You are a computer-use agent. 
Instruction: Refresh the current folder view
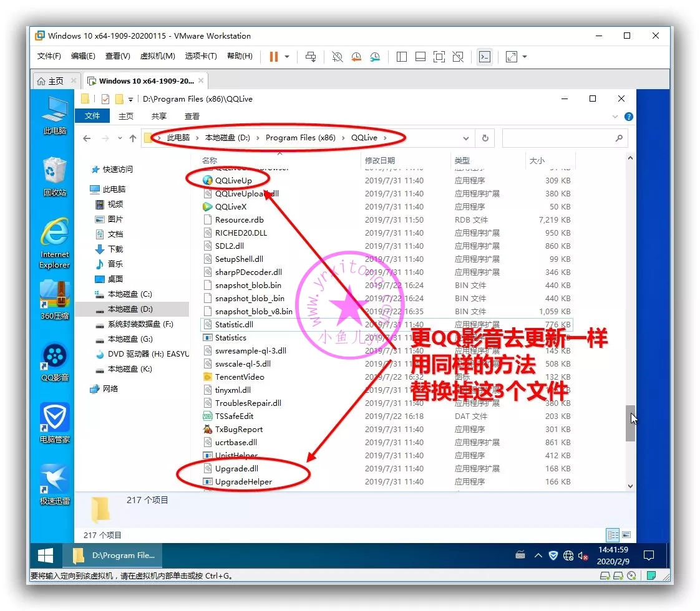(x=485, y=138)
